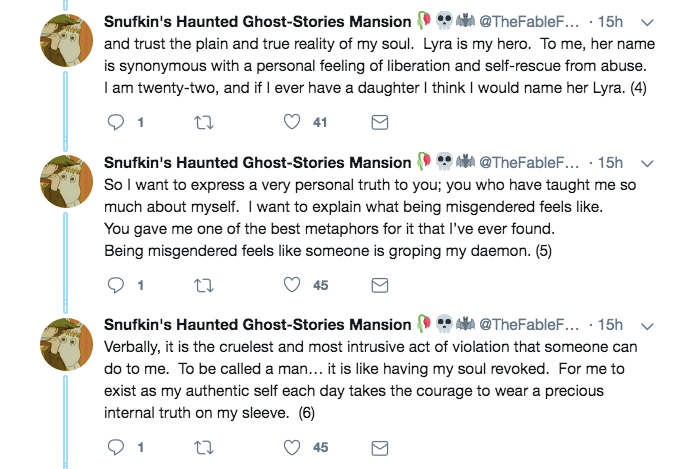Retweet the soul revoked tweet (6)

coord(203,447)
